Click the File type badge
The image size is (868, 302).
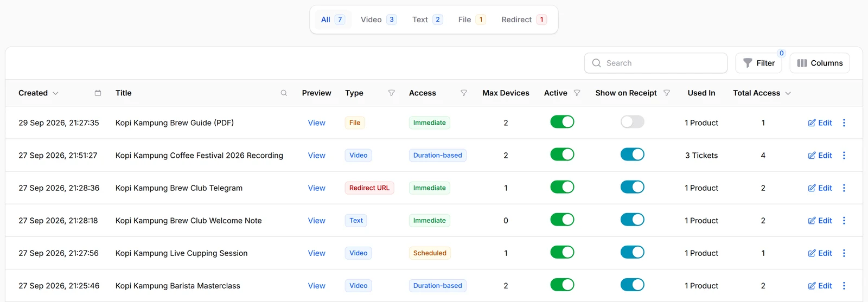coord(355,123)
